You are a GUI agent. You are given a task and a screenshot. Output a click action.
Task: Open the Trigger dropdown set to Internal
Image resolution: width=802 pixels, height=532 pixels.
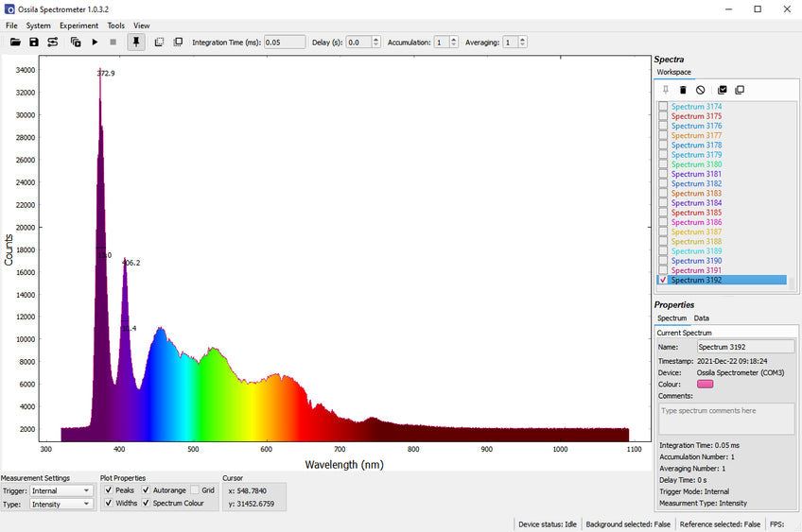click(x=61, y=490)
